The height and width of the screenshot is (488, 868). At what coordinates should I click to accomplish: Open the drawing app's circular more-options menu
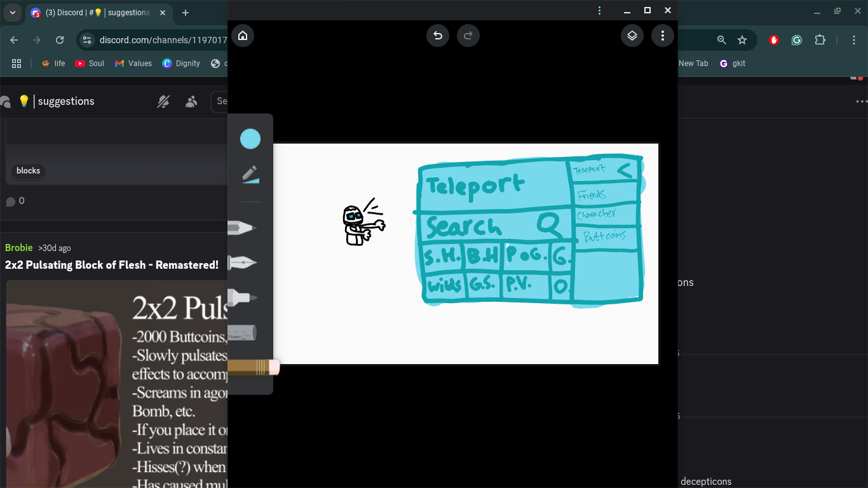[663, 36]
